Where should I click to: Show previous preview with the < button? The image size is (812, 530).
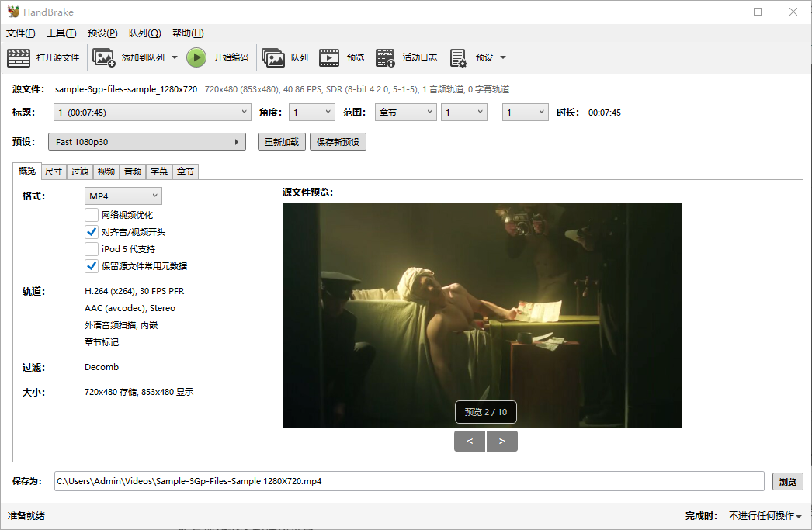click(x=470, y=441)
